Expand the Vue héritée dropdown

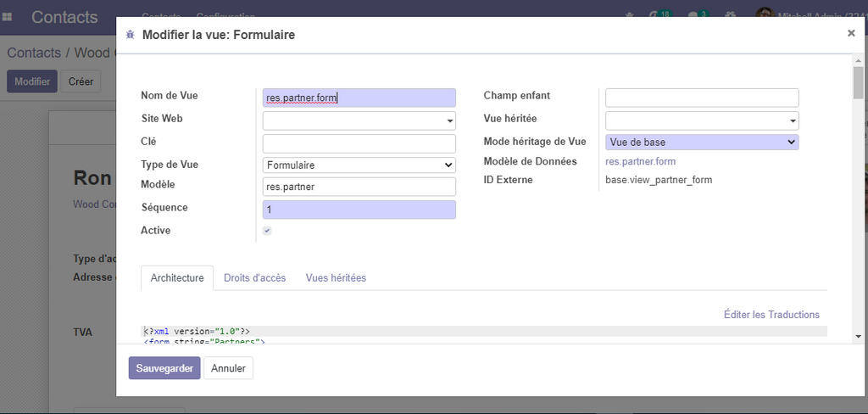(x=702, y=120)
